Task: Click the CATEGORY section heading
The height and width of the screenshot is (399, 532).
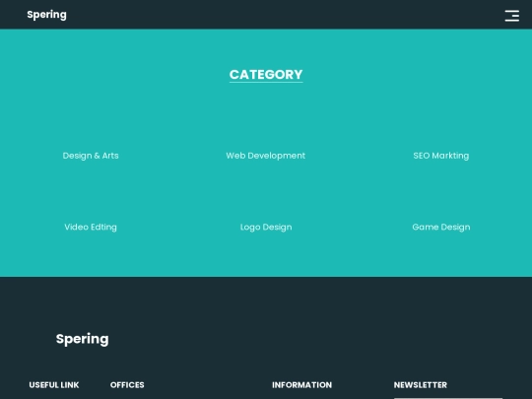Action: [x=266, y=75]
